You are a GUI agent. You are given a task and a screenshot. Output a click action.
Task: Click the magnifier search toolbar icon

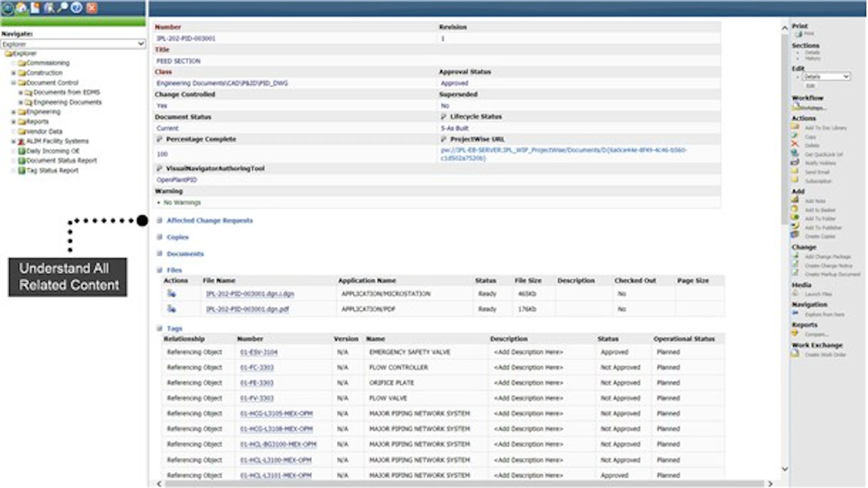63,7
